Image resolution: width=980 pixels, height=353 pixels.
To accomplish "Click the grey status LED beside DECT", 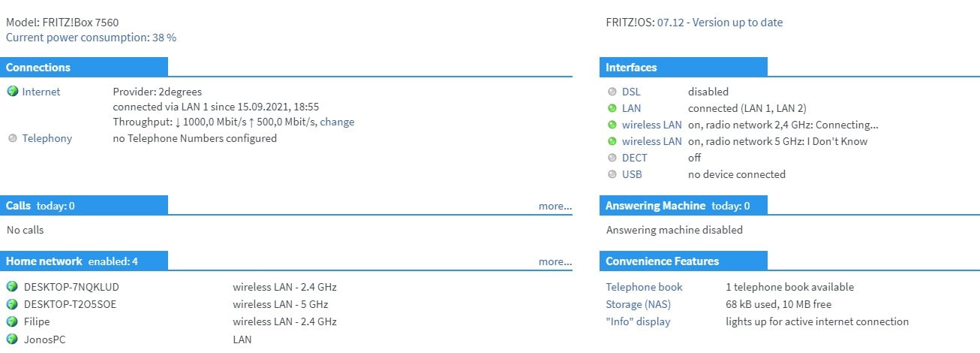I will pos(612,158).
